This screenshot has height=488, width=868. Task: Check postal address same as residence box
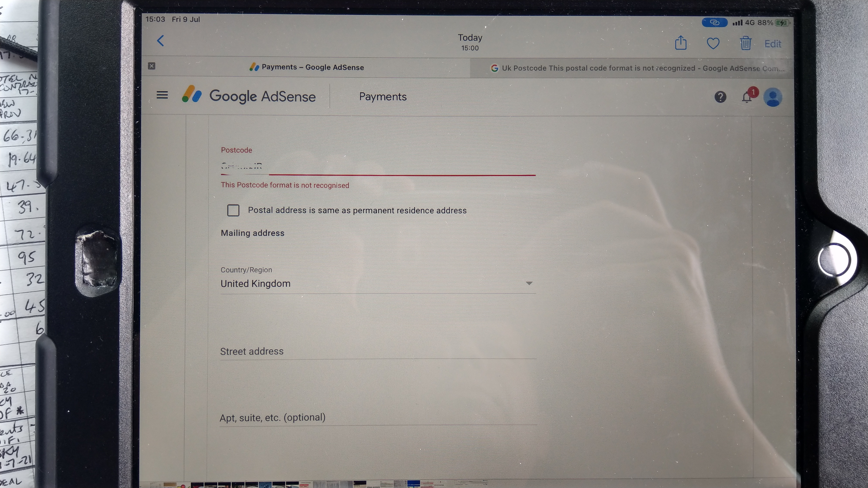[x=233, y=210]
